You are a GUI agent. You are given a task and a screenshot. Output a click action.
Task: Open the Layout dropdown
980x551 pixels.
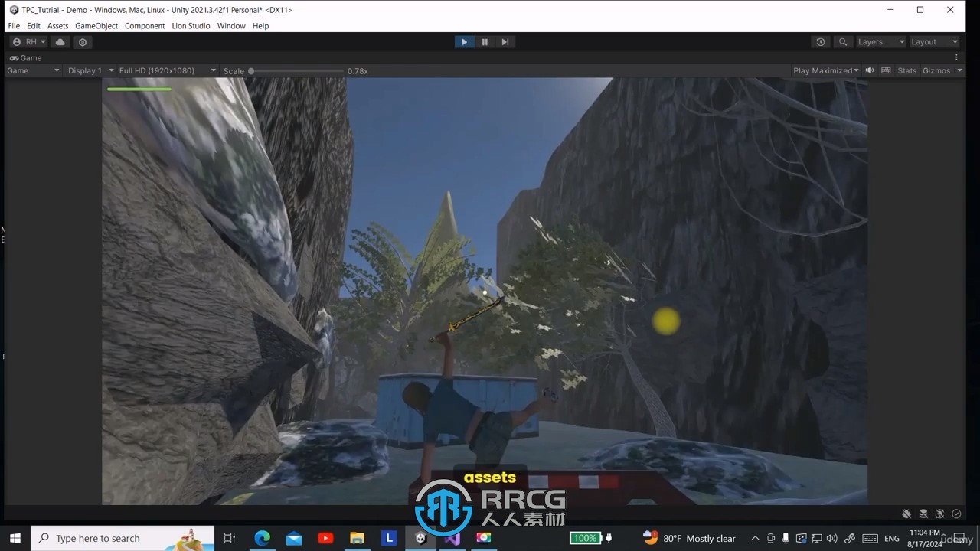click(934, 42)
